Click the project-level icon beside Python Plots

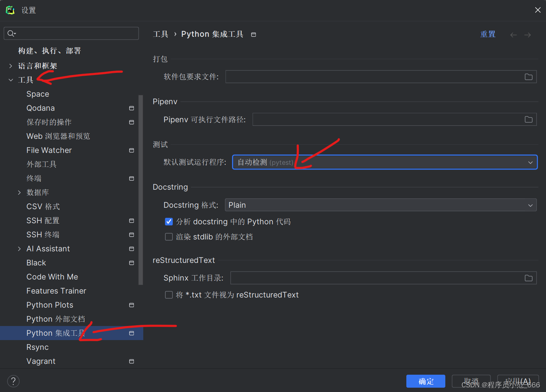pyautogui.click(x=131, y=305)
